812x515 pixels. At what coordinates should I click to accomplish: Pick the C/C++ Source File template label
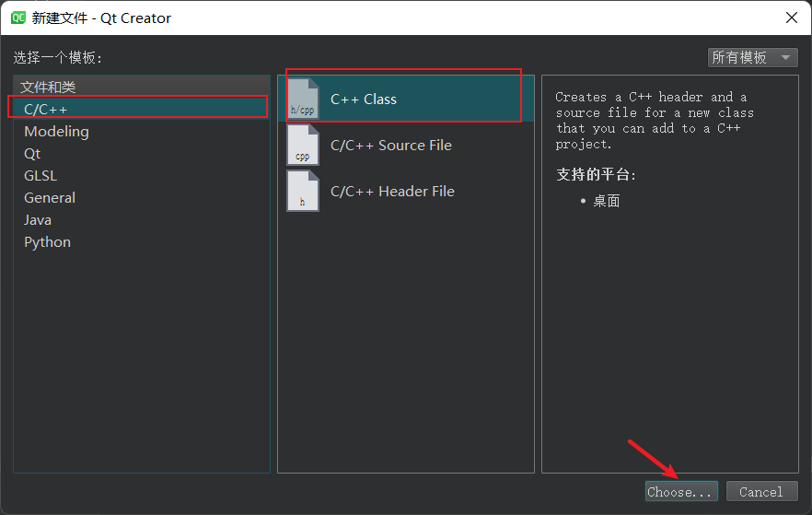[391, 145]
